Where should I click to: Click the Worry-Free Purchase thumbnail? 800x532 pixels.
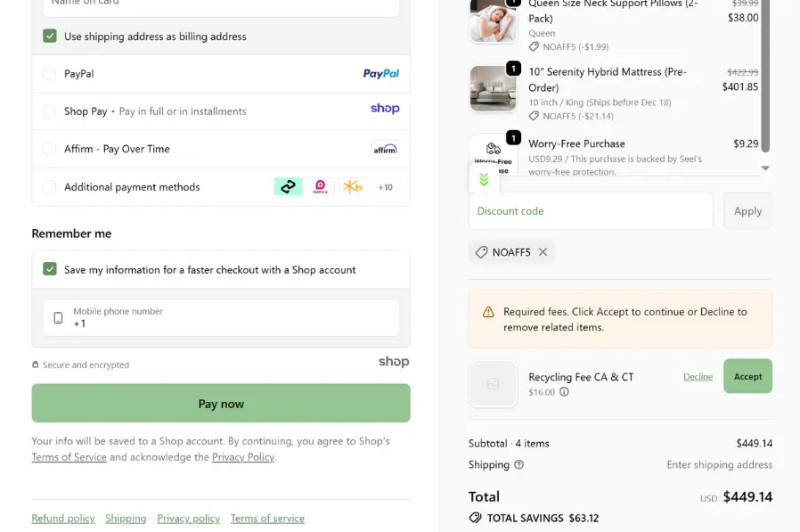[x=492, y=155]
